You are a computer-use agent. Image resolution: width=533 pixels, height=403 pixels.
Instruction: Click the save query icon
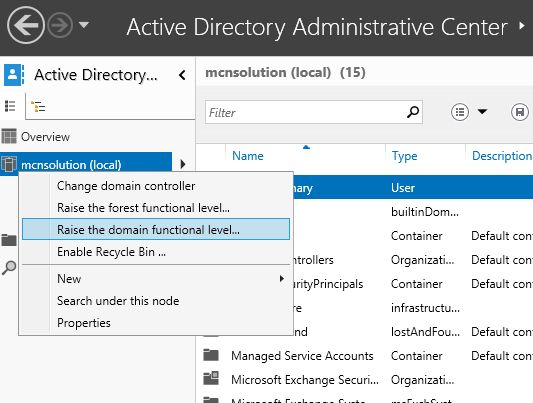click(520, 112)
